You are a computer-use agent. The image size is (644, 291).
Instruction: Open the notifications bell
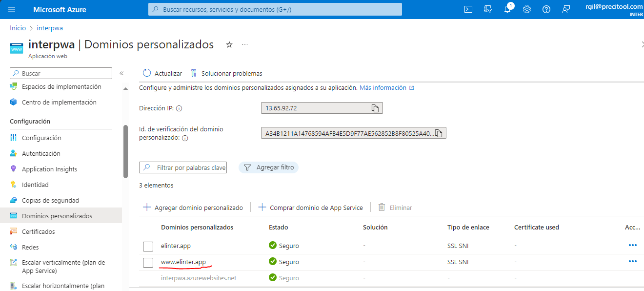[x=507, y=9]
